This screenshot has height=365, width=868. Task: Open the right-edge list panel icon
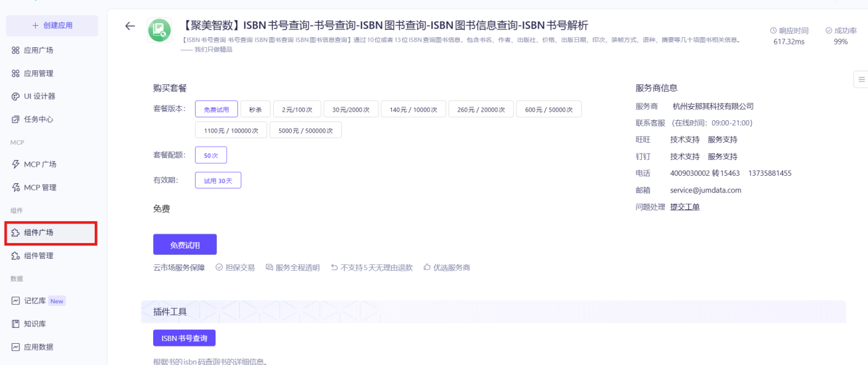tap(861, 79)
